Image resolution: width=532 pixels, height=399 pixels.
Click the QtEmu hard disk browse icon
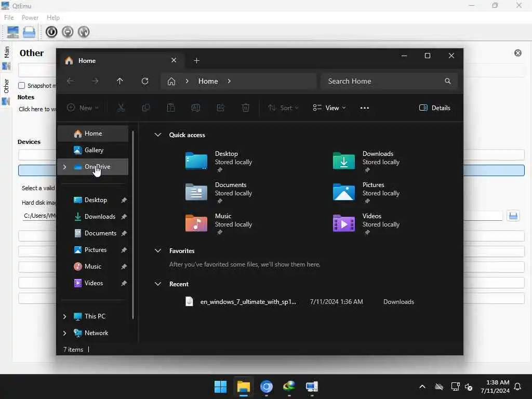pyautogui.click(x=513, y=216)
